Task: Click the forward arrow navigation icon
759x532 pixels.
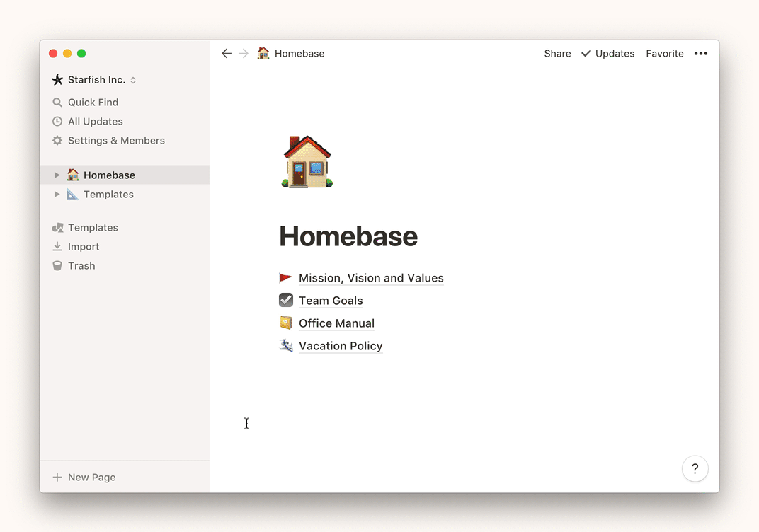Action: [x=244, y=54]
